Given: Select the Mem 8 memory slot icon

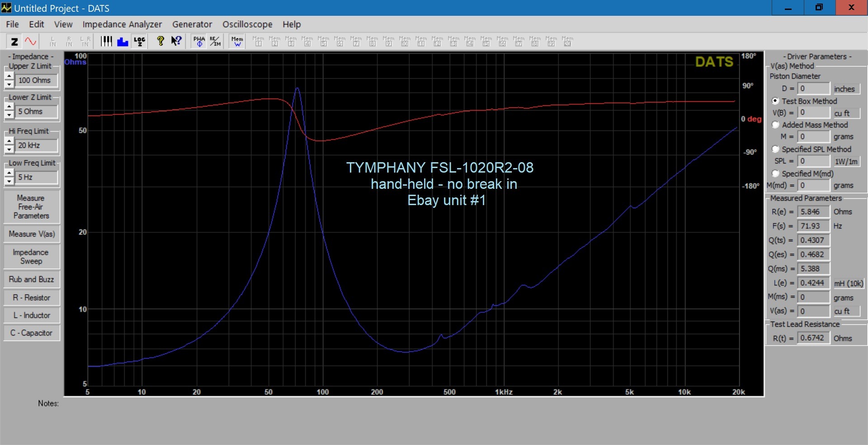Looking at the screenshot, I should (x=372, y=42).
